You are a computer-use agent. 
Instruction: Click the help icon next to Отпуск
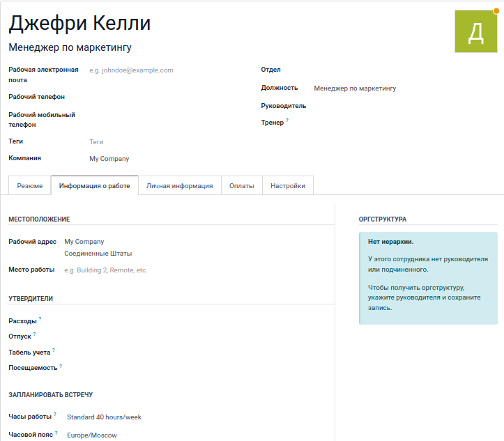(x=35, y=334)
